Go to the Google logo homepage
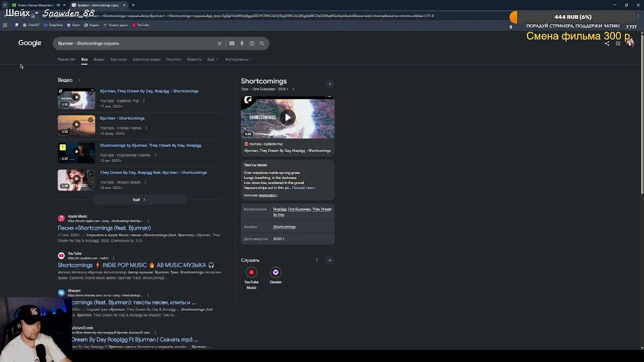Image resolution: width=644 pixels, height=362 pixels. [30, 43]
